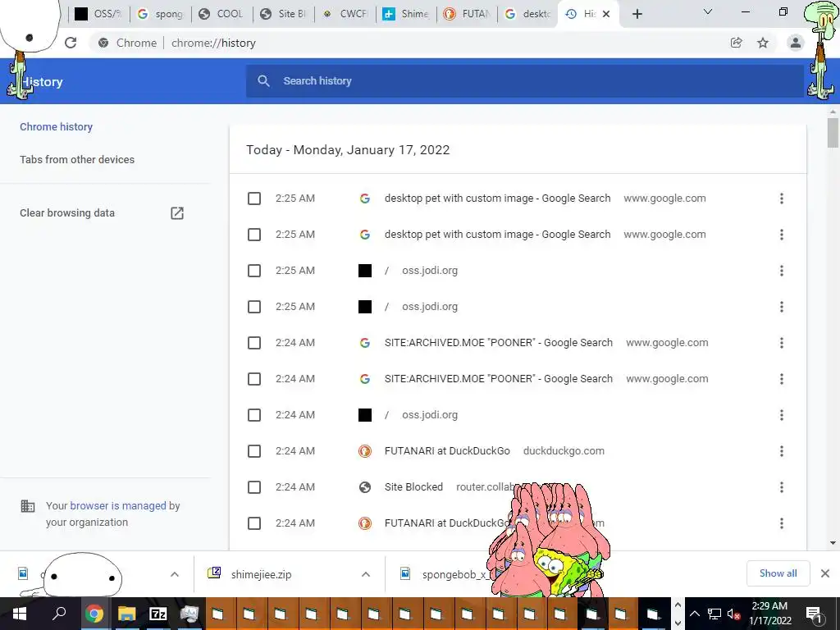Viewport: 840px width, 630px height.
Task: Click the share page icon in the address bar
Action: click(736, 43)
